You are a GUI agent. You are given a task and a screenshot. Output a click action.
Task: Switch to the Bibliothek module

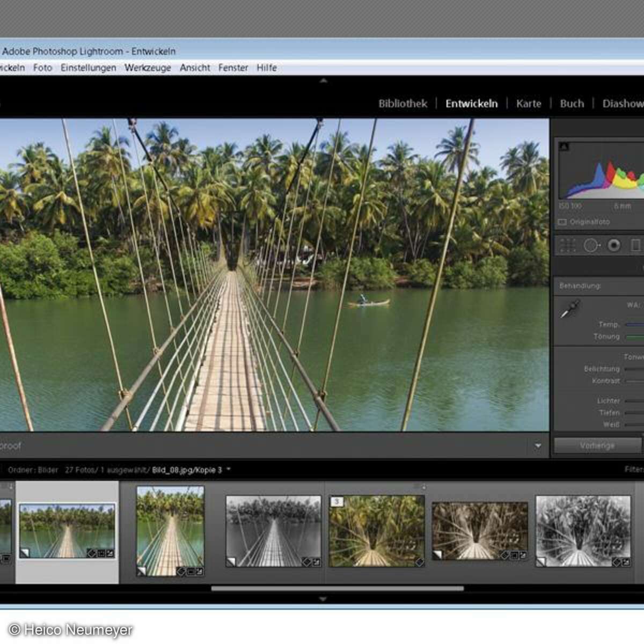402,104
